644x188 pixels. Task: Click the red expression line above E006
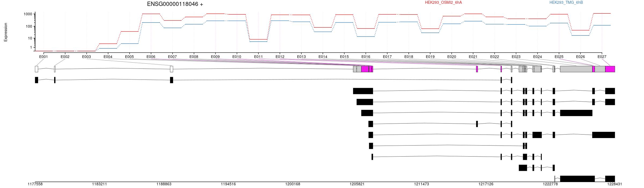[x=151, y=14]
